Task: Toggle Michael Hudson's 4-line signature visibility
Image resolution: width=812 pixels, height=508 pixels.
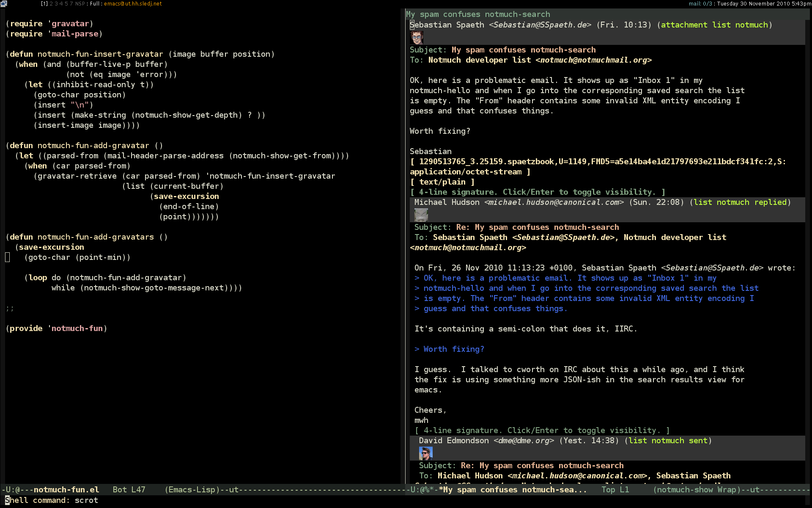Action: pos(542,431)
